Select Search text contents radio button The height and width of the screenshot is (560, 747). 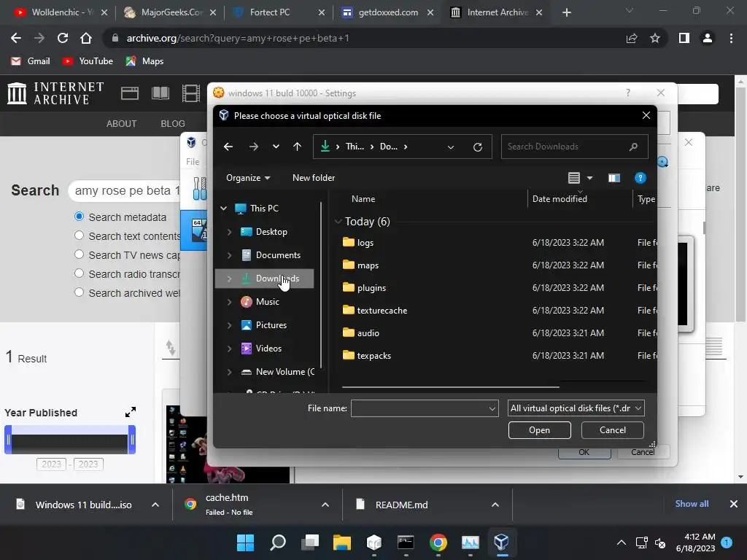79,236
